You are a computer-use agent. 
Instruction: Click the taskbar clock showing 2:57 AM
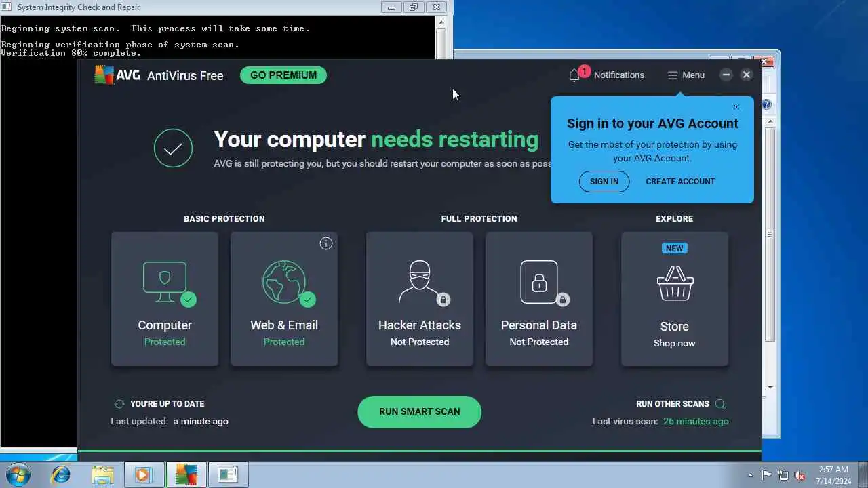[x=833, y=474]
